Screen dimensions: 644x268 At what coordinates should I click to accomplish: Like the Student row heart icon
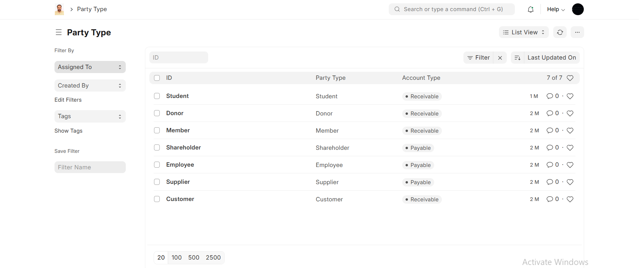click(x=570, y=96)
